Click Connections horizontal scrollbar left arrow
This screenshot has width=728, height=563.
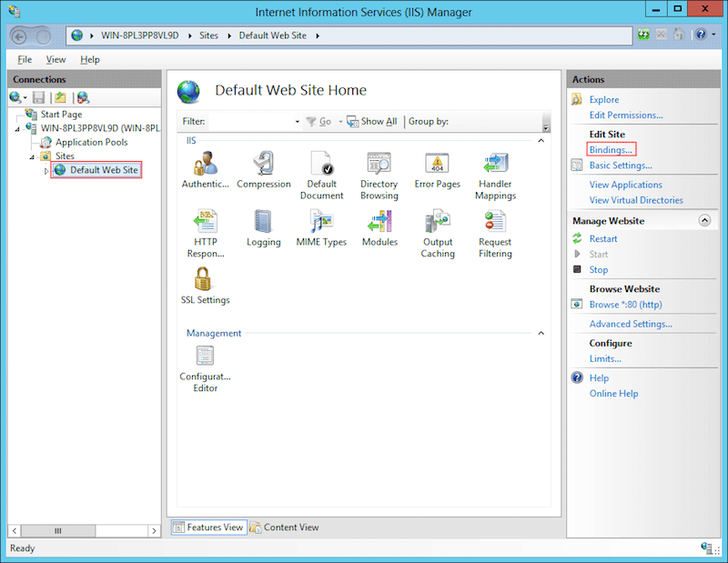point(15,531)
